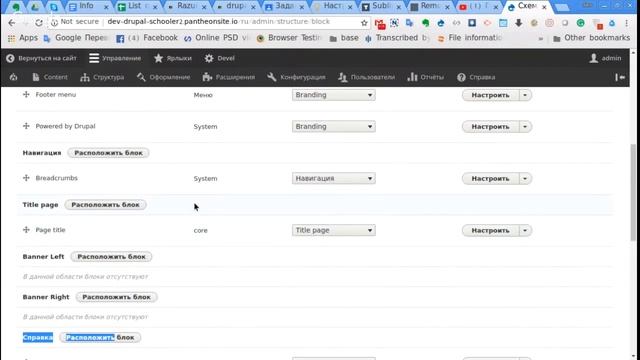
Task: Click the Drupal home drop icon in admin toolbar
Action: pos(13,77)
